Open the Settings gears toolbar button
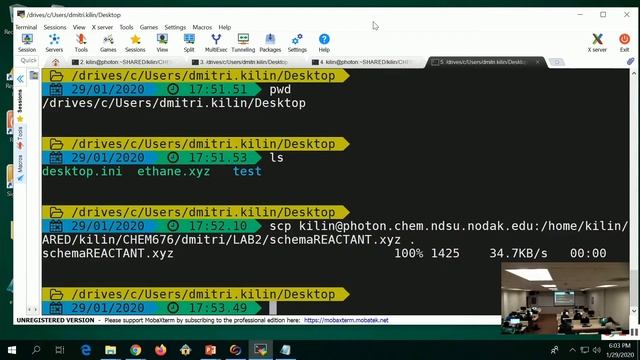This screenshot has width=640, height=360. pos(297,43)
